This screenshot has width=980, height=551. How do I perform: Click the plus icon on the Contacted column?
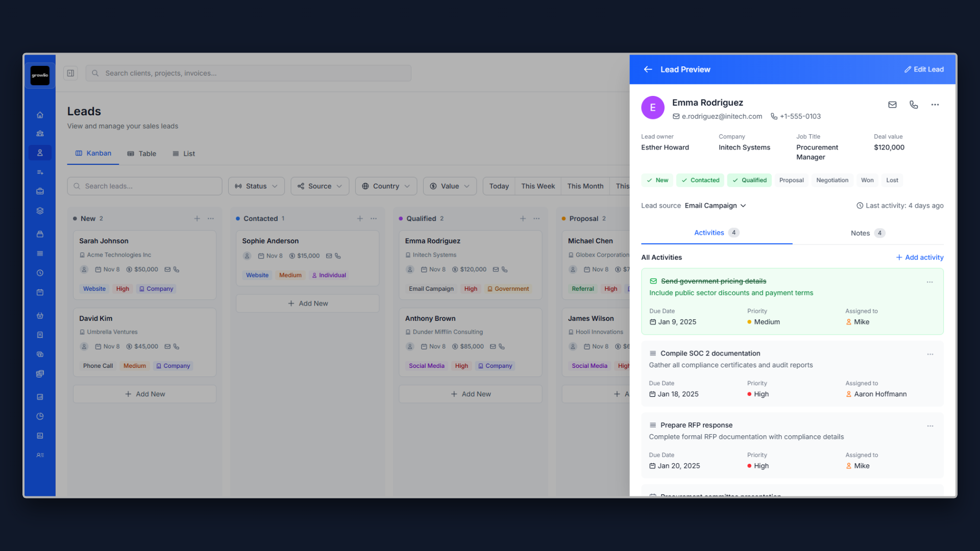click(x=360, y=218)
